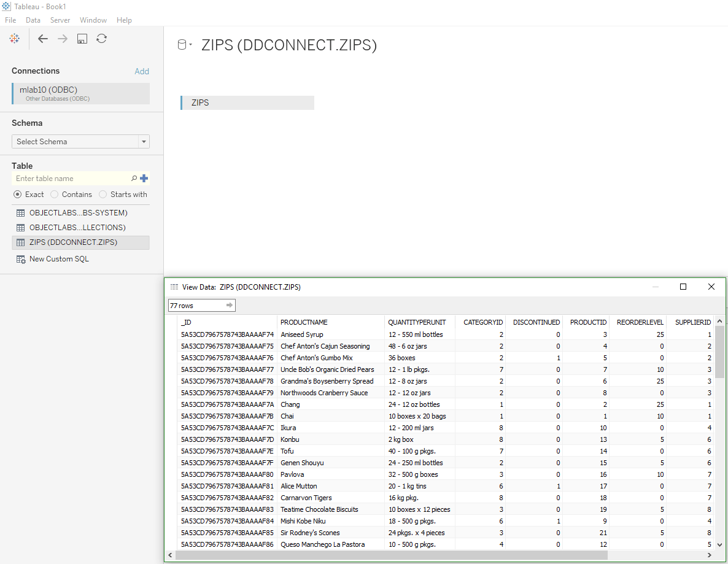The width and height of the screenshot is (728, 564).
Task: Click the scroll up arrow in View Data
Action: pos(719,321)
